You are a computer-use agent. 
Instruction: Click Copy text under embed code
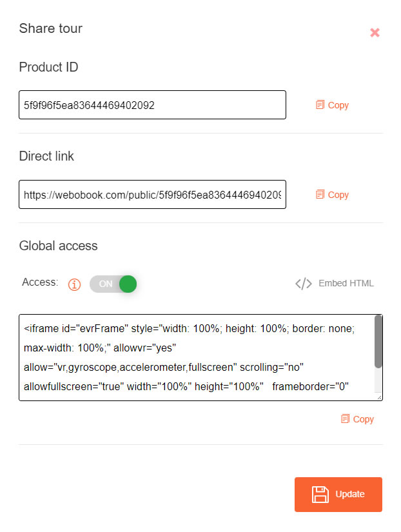point(364,419)
